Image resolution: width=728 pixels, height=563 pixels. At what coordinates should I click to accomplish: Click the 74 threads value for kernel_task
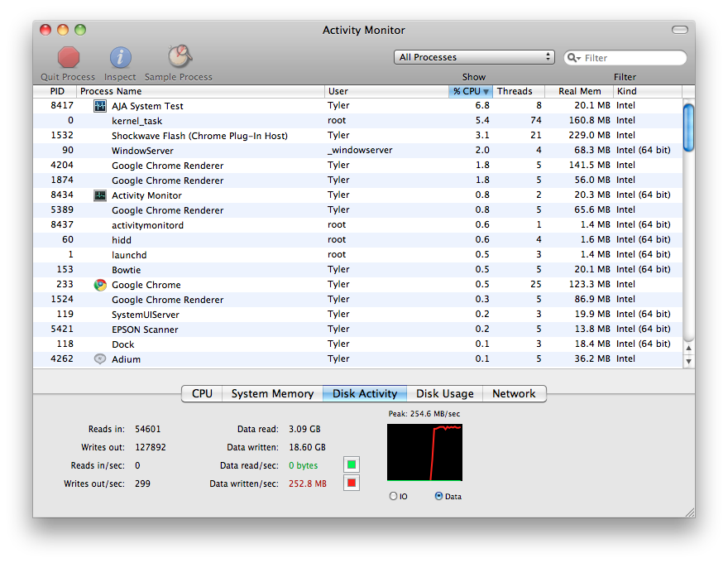[x=536, y=120]
